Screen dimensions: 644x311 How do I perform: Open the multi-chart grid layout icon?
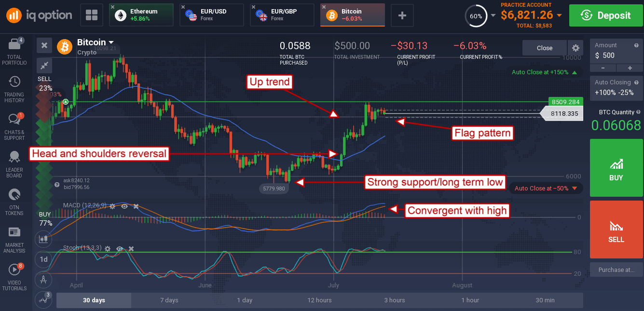click(92, 15)
